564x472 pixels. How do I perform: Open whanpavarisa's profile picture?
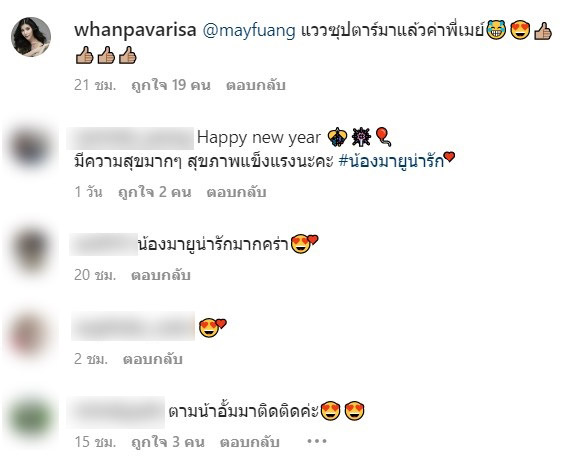[x=31, y=37]
